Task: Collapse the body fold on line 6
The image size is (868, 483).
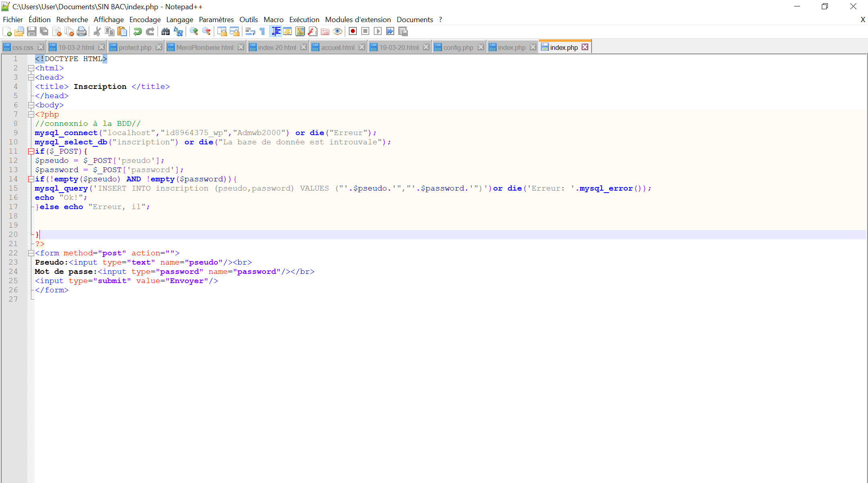Action: [31, 105]
